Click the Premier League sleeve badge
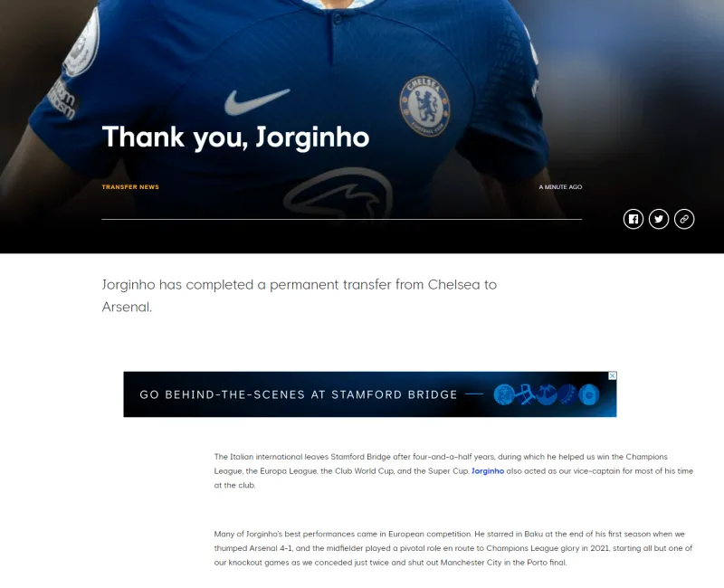The image size is (724, 588). pyautogui.click(x=82, y=43)
